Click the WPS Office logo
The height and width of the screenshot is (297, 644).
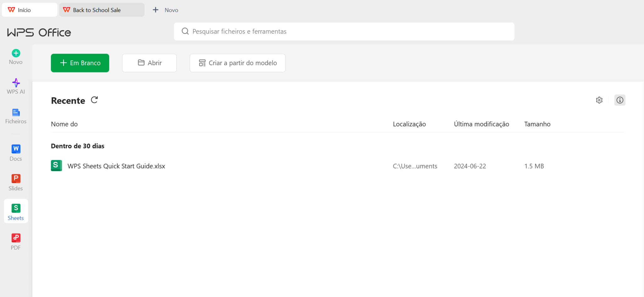coord(39,32)
